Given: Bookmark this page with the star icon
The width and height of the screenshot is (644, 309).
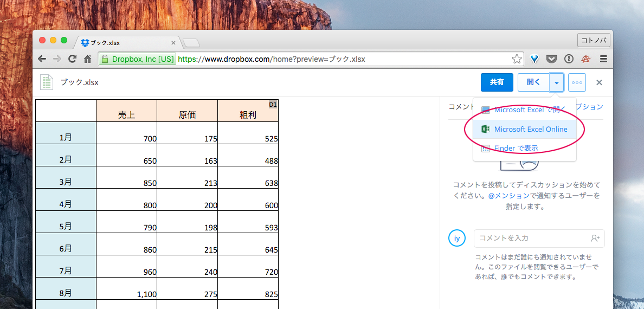Looking at the screenshot, I should (517, 59).
